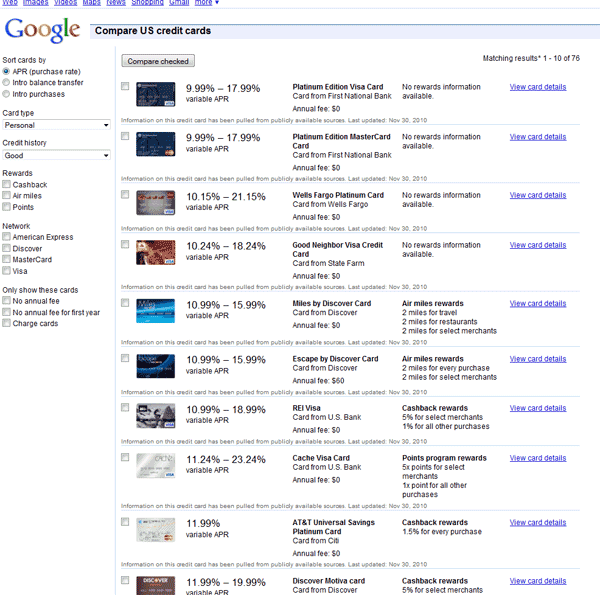The width and height of the screenshot is (600, 595).
Task: Open the more menu in top bar
Action: (207, 2)
